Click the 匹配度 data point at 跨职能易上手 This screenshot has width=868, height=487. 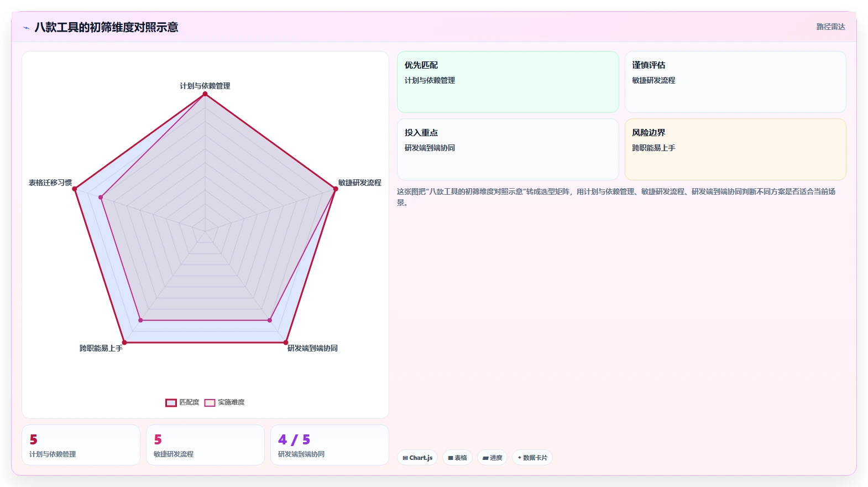(x=124, y=343)
